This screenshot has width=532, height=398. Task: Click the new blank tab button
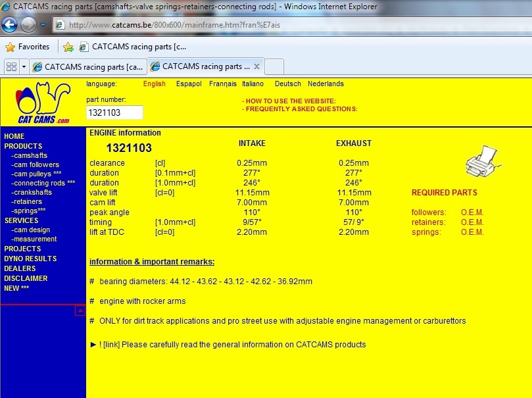tap(274, 66)
